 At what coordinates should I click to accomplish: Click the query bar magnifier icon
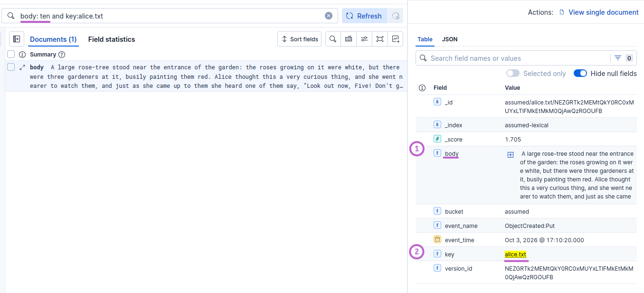click(10, 16)
